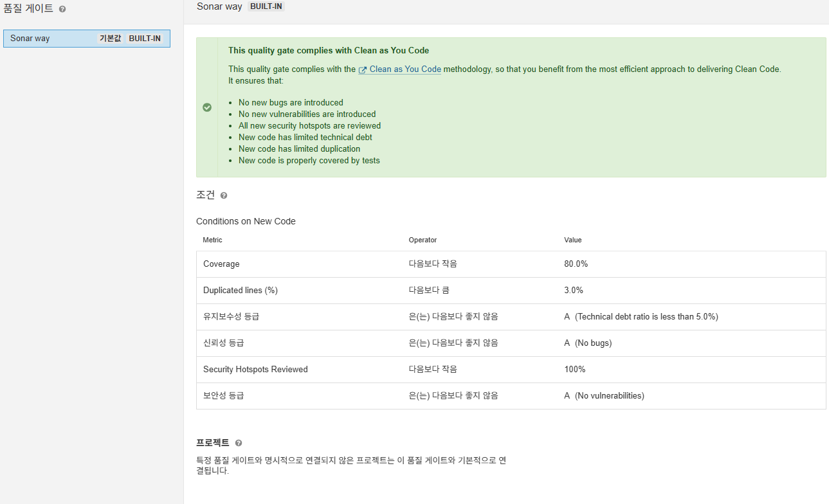Click the green checkmark success icon

207,107
